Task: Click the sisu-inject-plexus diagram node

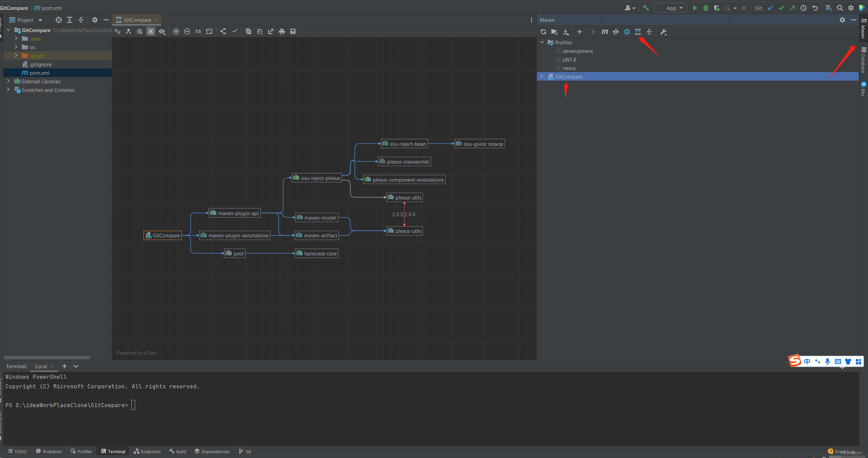Action: tap(316, 178)
